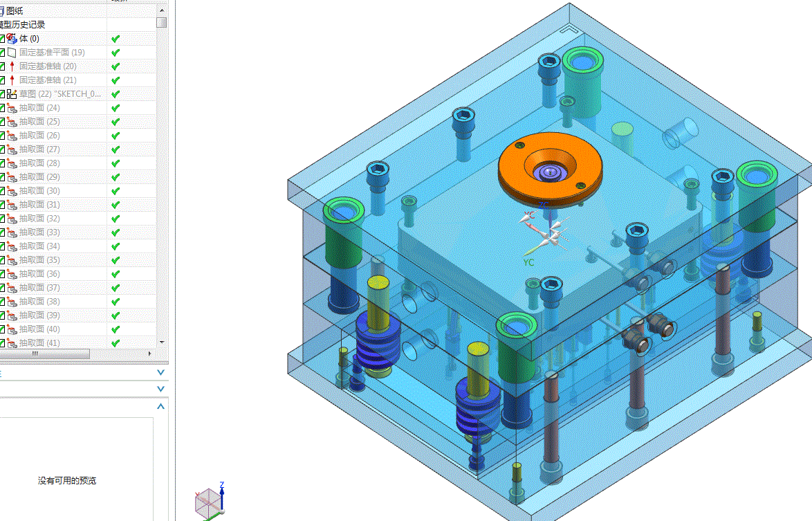The image size is (812, 521).
Task: Expand the first collapsed panel chevron below the tree
Action: [x=160, y=372]
